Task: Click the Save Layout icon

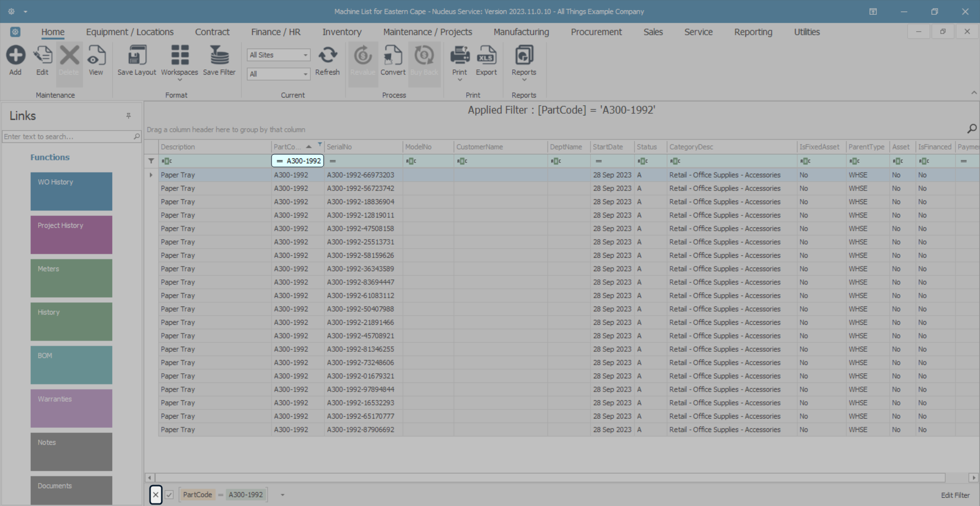Action: click(x=137, y=55)
